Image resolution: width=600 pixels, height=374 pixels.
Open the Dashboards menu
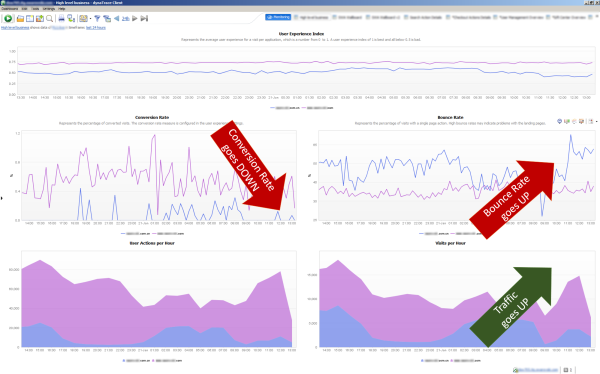click(x=10, y=9)
